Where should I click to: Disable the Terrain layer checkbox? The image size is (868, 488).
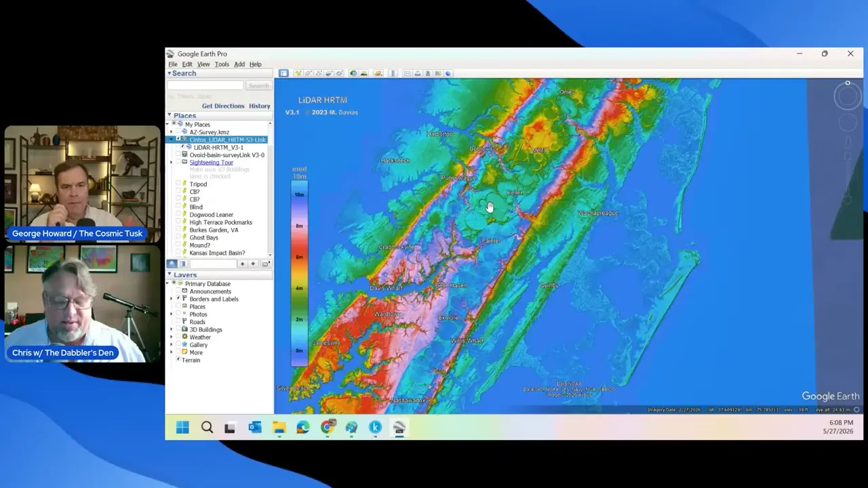(178, 360)
